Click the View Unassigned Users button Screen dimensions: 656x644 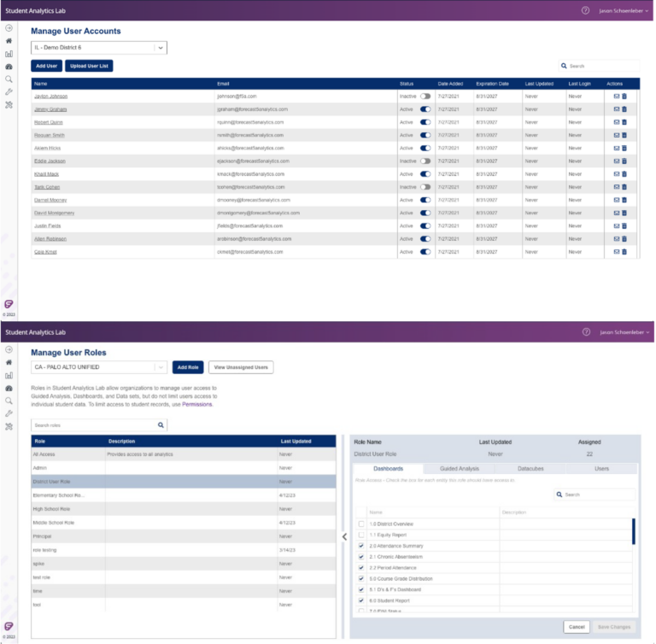[x=241, y=367]
